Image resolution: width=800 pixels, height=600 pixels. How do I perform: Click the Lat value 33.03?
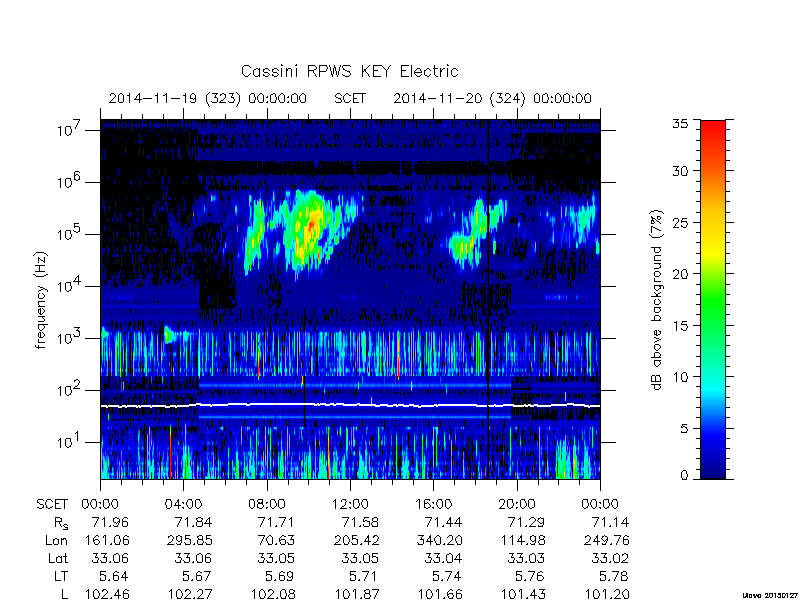(527, 559)
